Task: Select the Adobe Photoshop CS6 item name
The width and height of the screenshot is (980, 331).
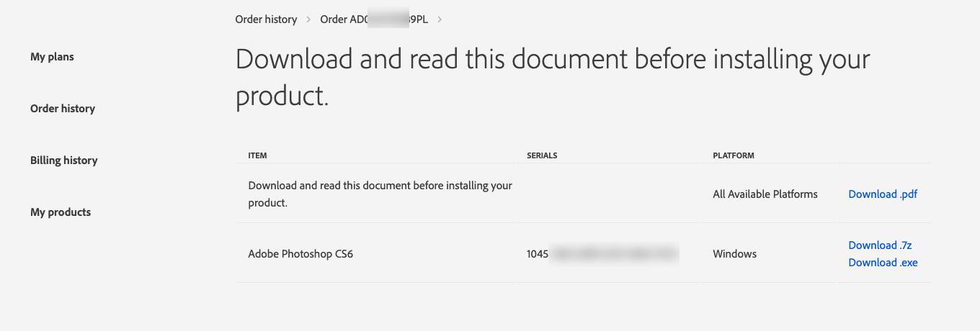Action: click(x=300, y=254)
